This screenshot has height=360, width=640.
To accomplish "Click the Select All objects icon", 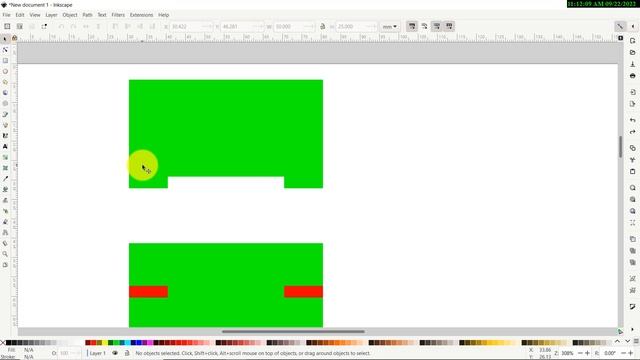I will 7,26.
